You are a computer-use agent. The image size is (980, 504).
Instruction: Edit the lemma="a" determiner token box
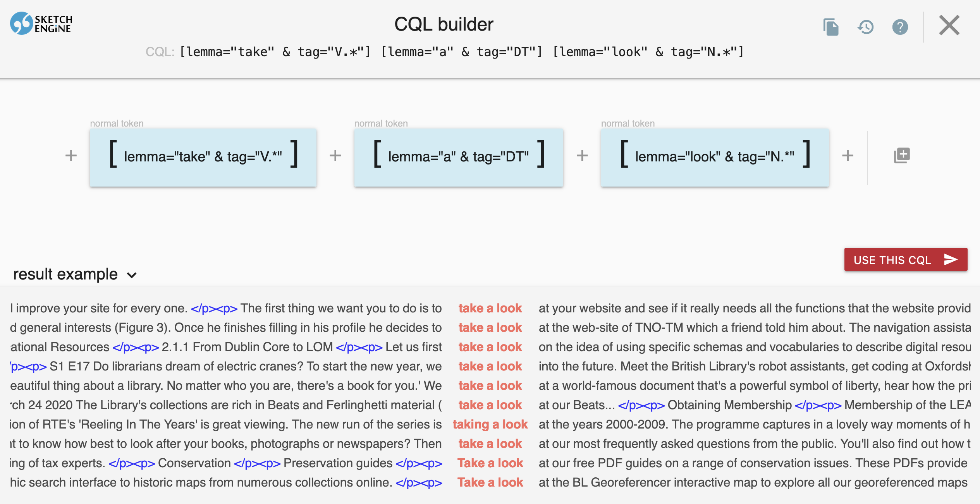[458, 157]
